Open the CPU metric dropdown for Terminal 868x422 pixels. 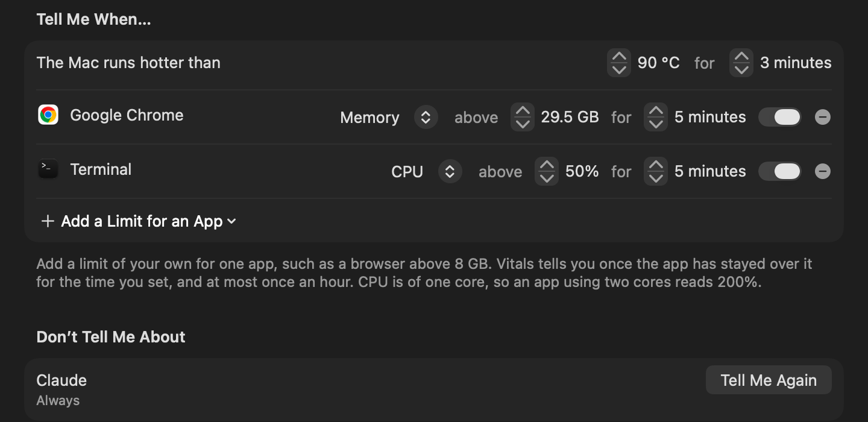coord(450,171)
